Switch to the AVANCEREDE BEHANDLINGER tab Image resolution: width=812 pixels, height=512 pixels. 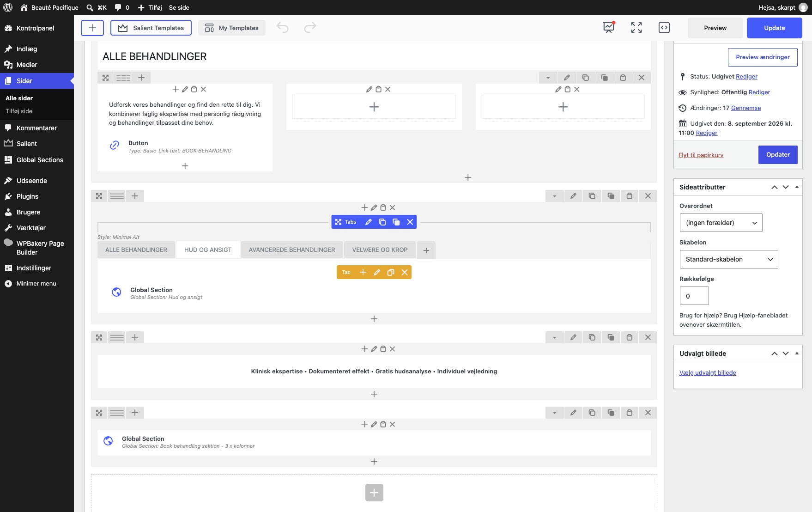(x=292, y=250)
